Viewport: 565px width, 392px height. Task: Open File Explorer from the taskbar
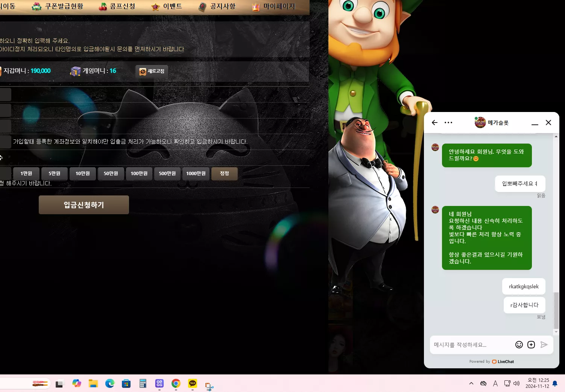[x=93, y=384]
